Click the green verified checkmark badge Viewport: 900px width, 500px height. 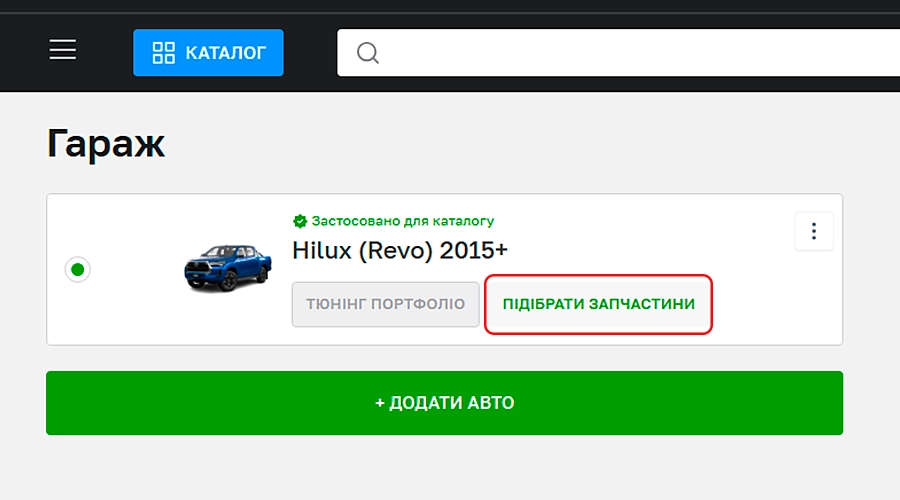[x=299, y=221]
